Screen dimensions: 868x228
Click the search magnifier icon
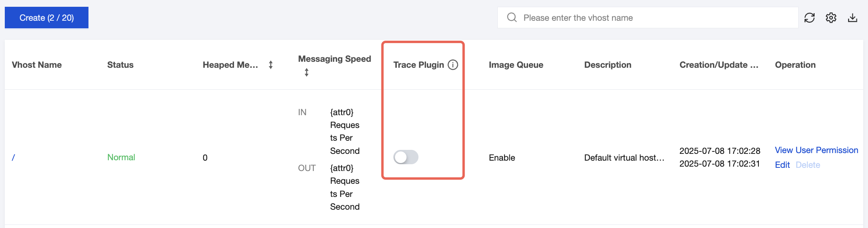[x=512, y=18]
